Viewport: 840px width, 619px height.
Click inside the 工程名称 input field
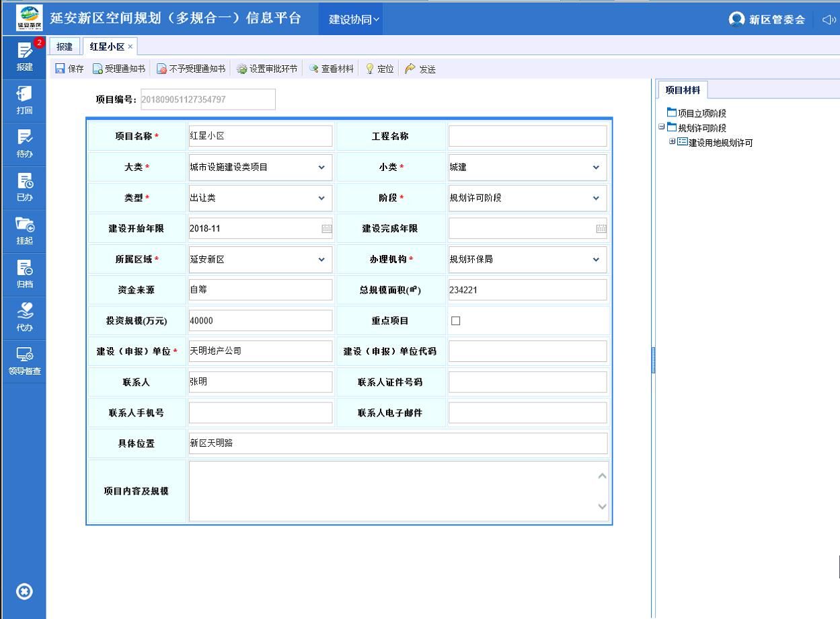[x=527, y=135]
